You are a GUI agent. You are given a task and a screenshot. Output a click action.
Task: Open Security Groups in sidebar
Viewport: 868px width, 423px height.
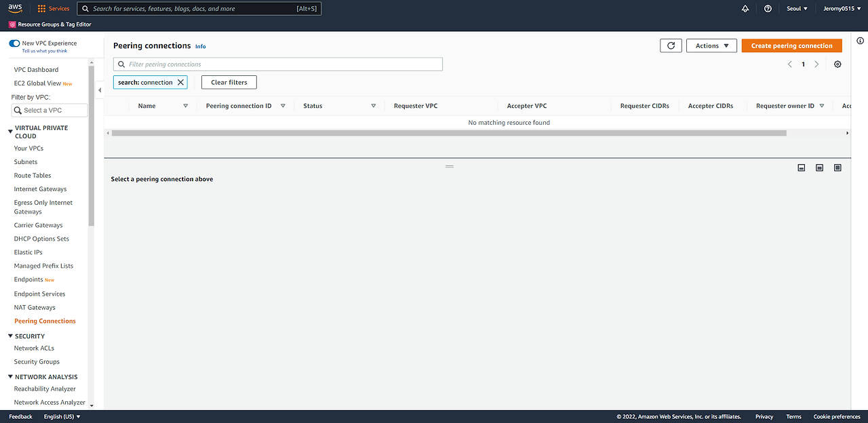point(37,362)
